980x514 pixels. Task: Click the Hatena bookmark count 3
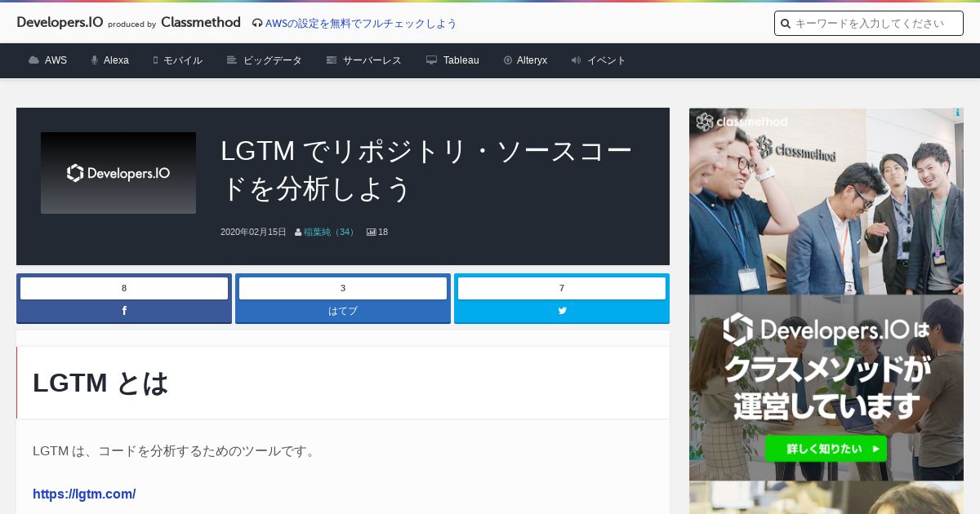pos(343,288)
